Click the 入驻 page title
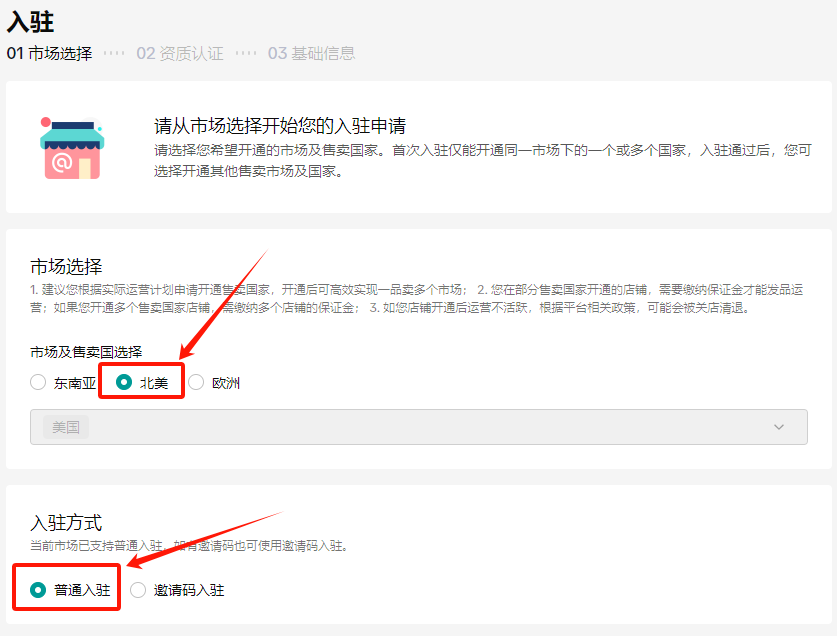Screen dimensions: 837x636 [30, 21]
